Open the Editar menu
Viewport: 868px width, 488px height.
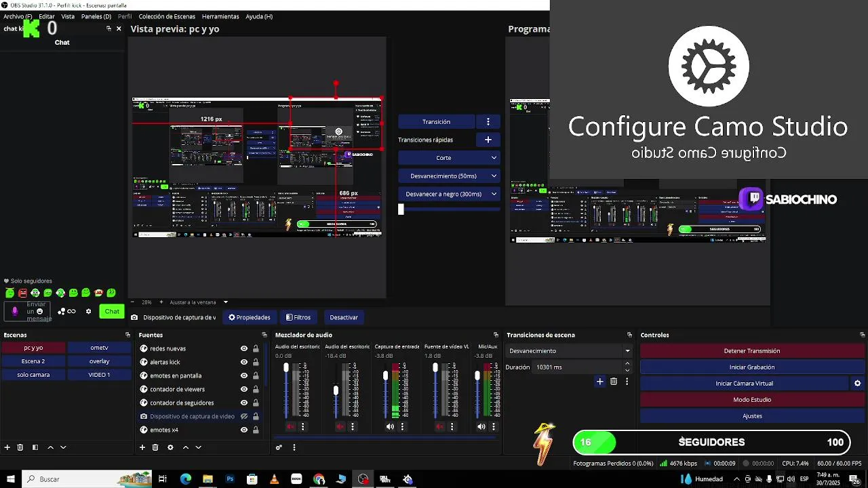47,16
